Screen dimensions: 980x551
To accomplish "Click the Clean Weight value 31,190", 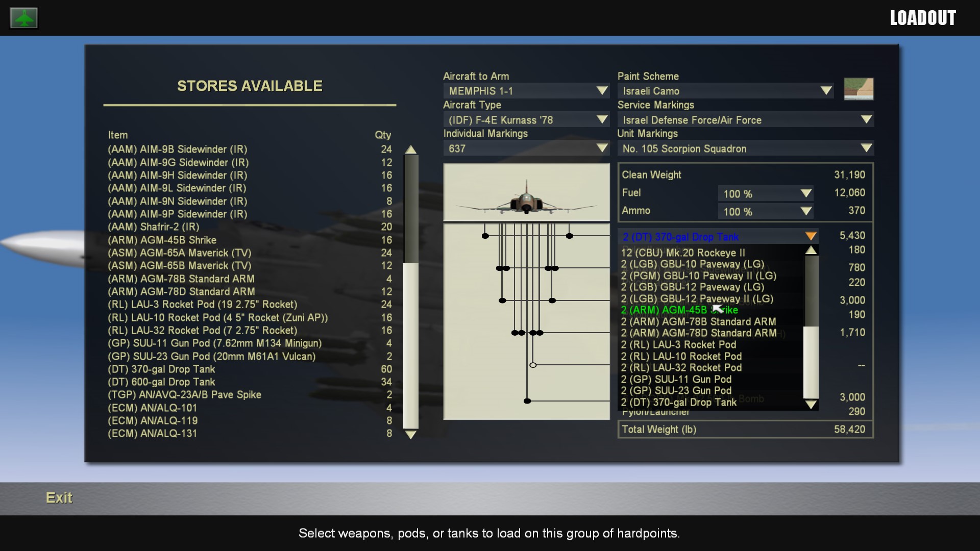I will 849,175.
